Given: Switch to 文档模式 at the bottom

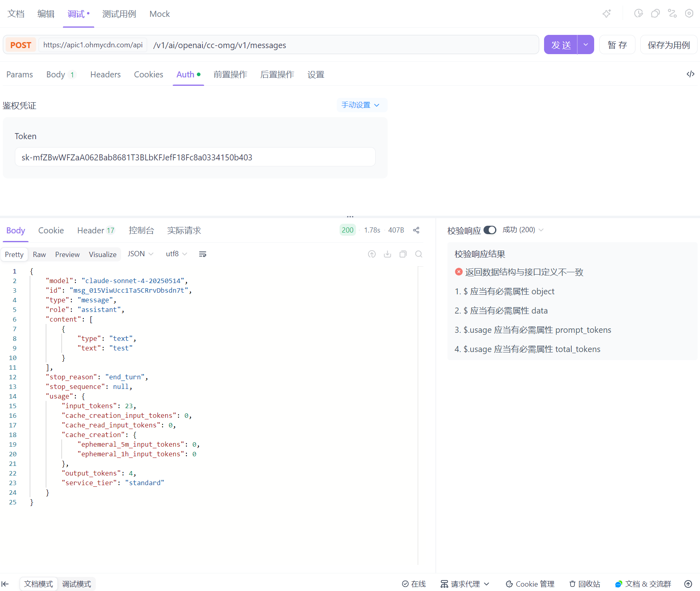Looking at the screenshot, I should pyautogui.click(x=38, y=584).
